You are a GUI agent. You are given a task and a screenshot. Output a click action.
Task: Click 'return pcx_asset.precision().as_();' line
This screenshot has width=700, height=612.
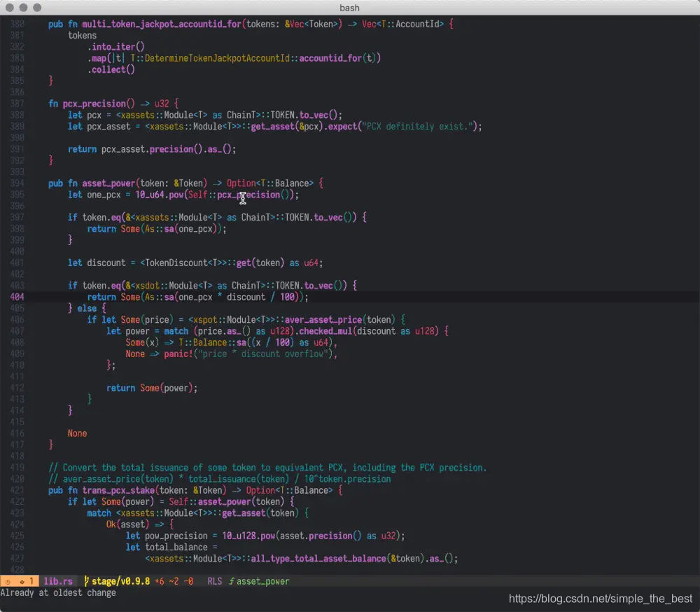coord(152,149)
